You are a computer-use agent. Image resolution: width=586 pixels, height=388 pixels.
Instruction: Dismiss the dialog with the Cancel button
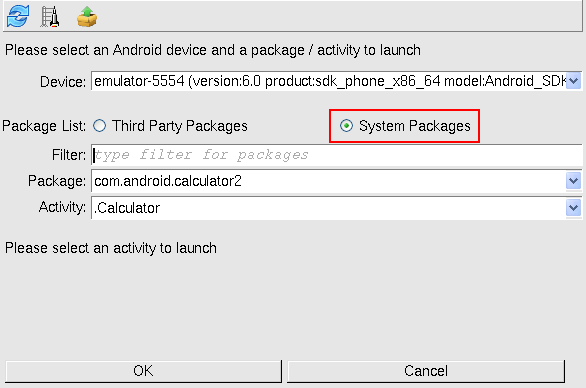coord(426,371)
